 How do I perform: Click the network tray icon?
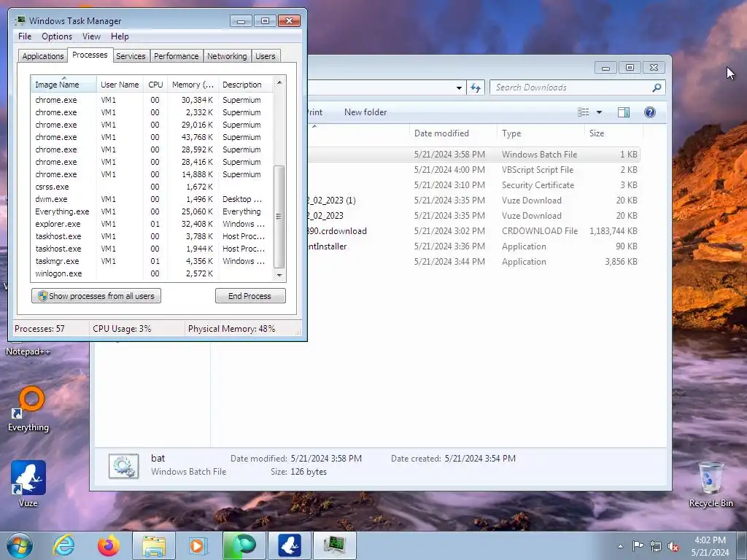pos(656,546)
